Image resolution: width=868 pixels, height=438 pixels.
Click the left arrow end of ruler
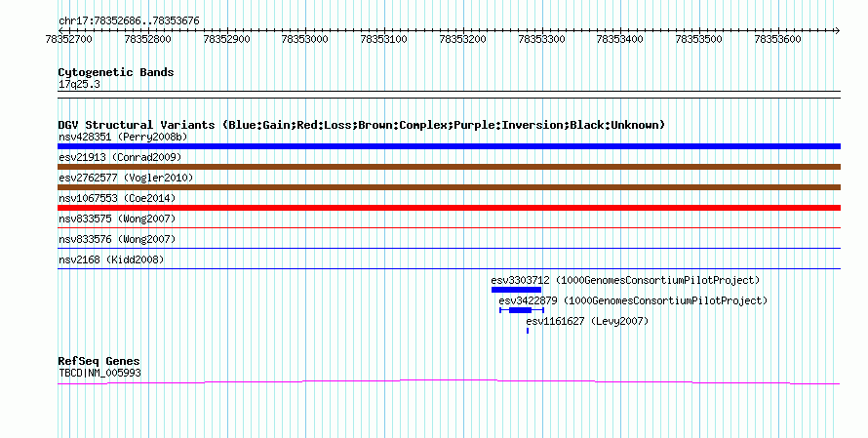pos(60,30)
